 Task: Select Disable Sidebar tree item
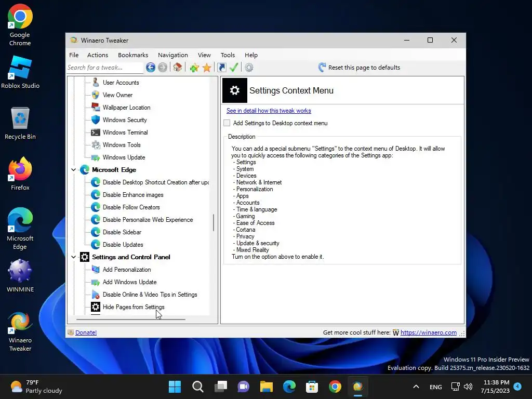pyautogui.click(x=122, y=232)
